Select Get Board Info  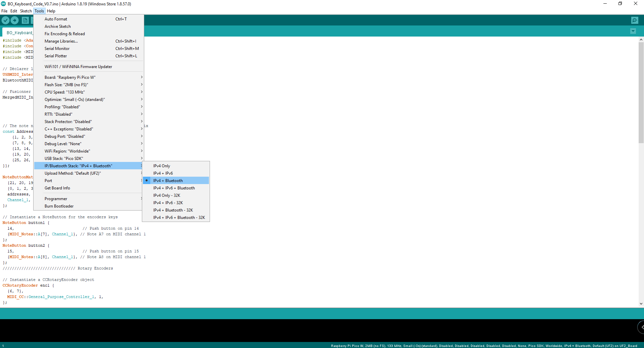pyautogui.click(x=89, y=188)
